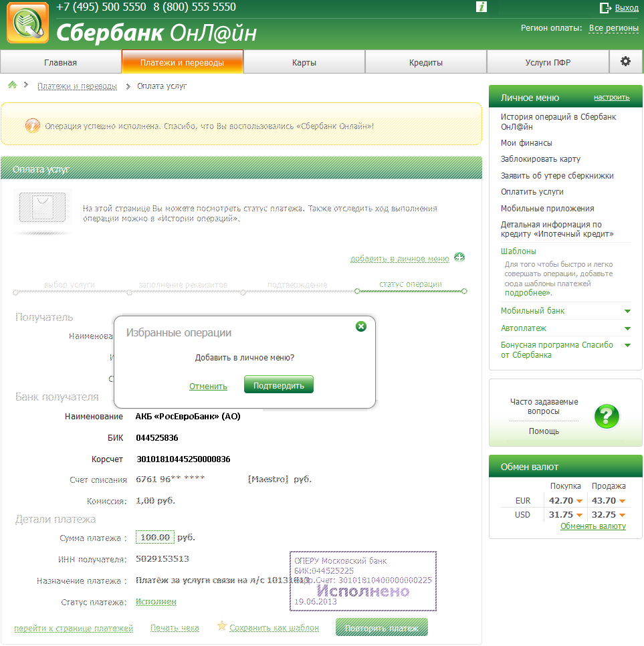Screen dimensions: 644x646
Task: Click the add-to-menu plus icon
Action: click(459, 257)
